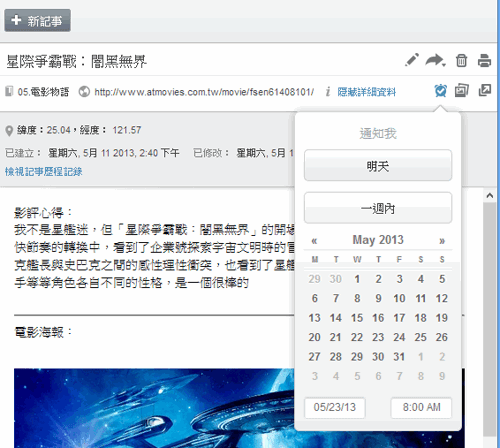Open the 05.電影物語 notebook label

[43, 92]
